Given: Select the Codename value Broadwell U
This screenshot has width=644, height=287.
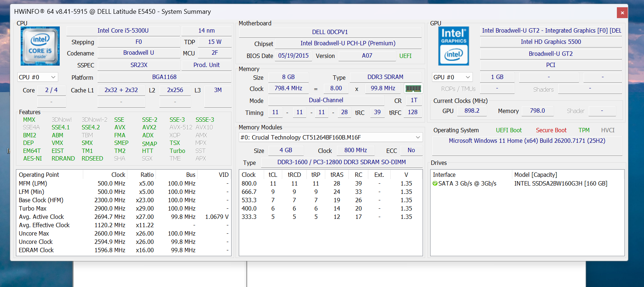Looking at the screenshot, I should (x=139, y=53).
